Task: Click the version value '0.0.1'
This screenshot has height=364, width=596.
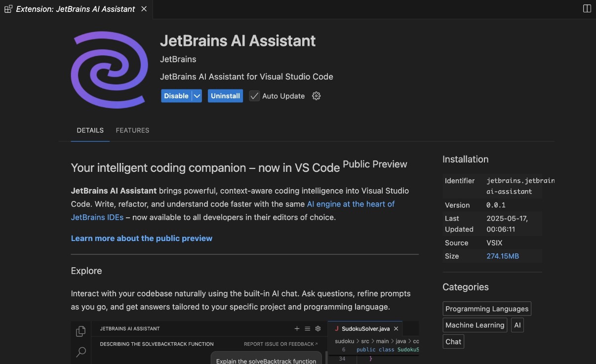Action: (x=496, y=205)
